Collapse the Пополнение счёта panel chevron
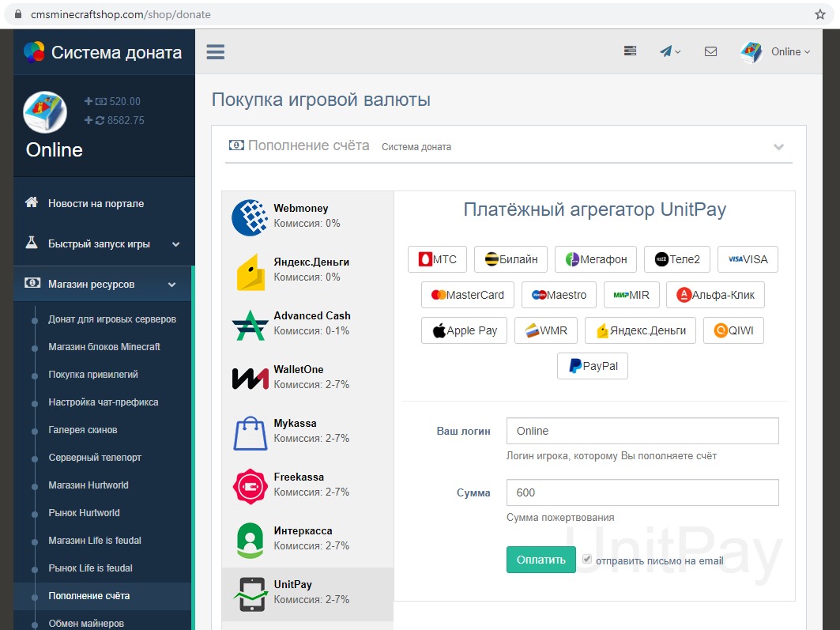Screen dimensions: 840x630 click(778, 147)
